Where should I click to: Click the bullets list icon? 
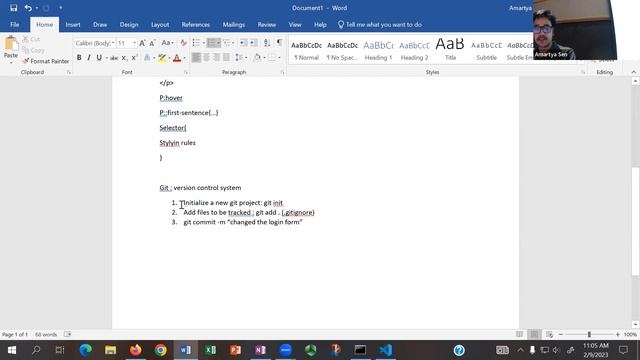point(196,43)
